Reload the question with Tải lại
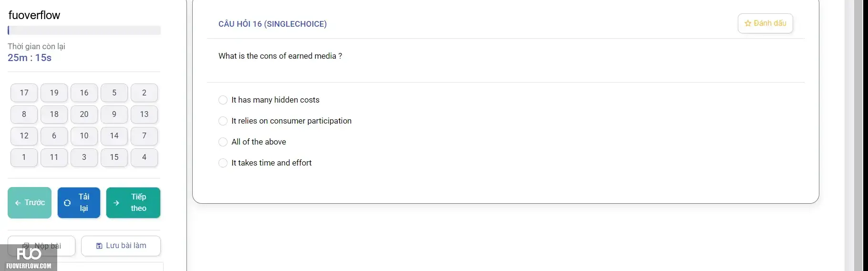 coord(79,203)
